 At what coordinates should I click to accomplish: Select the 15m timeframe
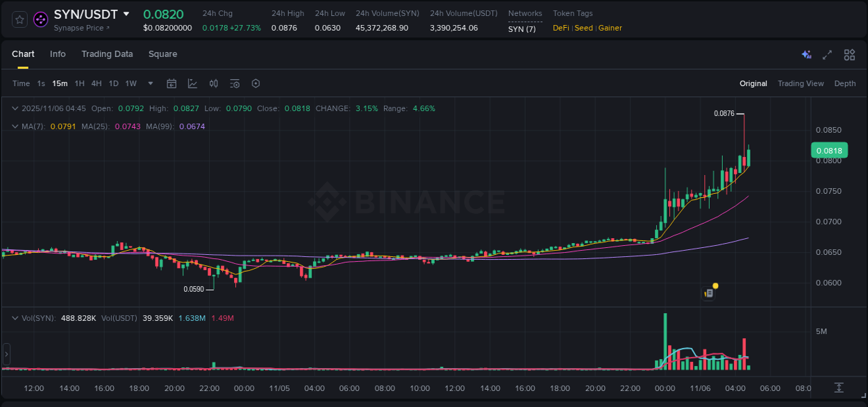(x=60, y=83)
